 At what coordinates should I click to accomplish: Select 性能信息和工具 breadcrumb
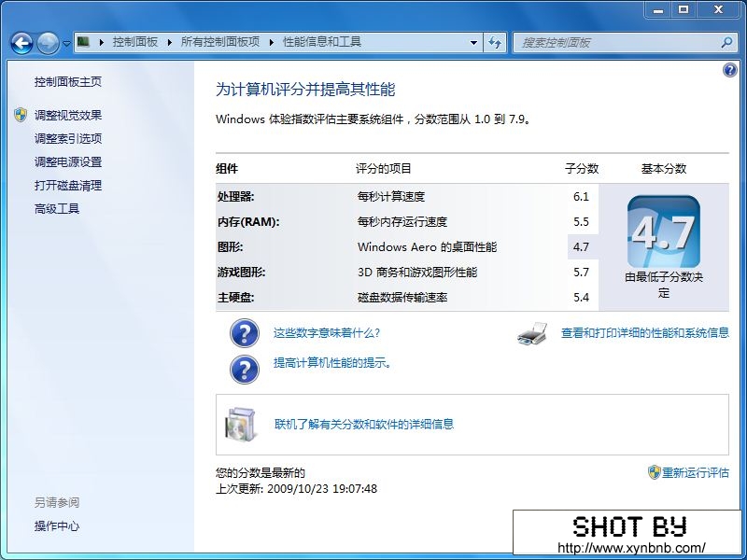(x=322, y=42)
